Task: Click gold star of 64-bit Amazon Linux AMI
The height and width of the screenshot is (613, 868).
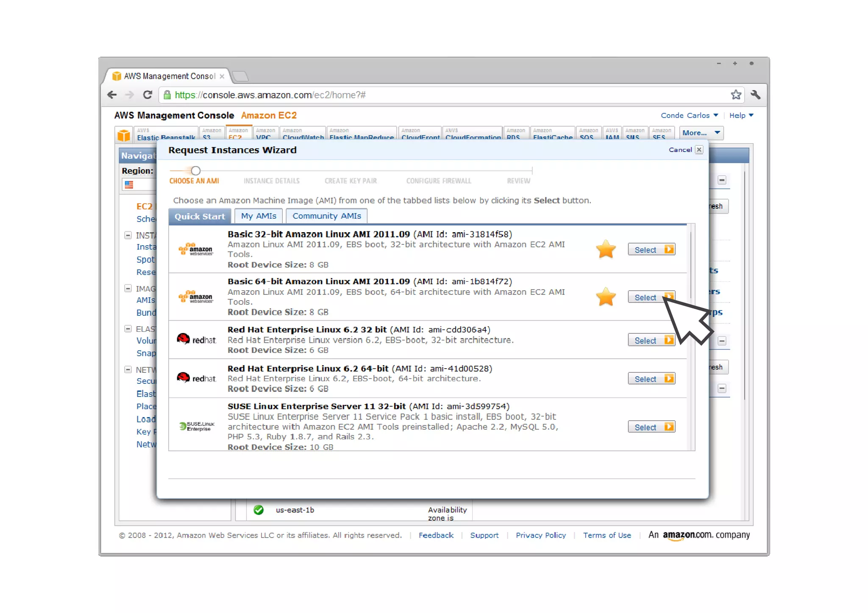Action: tap(606, 297)
